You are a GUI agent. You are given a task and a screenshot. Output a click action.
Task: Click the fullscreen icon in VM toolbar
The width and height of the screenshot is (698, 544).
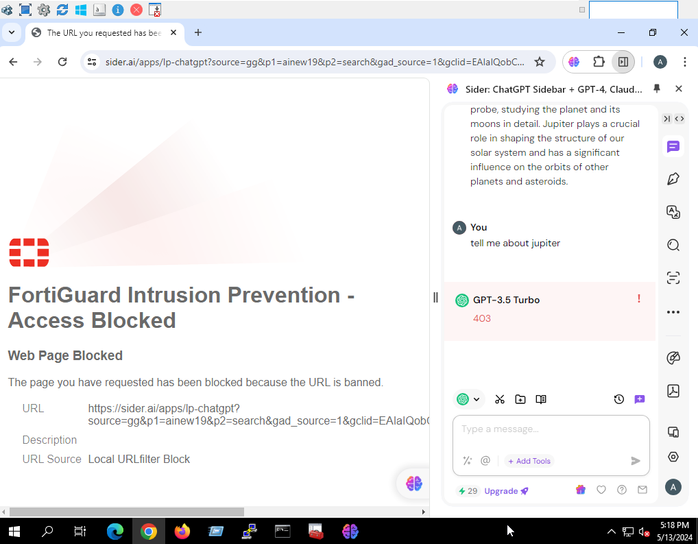[25, 9]
